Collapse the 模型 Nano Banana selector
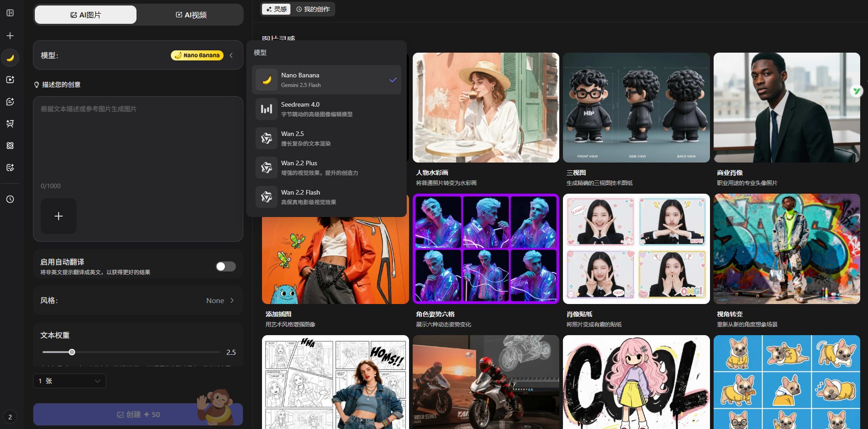 pyautogui.click(x=231, y=55)
